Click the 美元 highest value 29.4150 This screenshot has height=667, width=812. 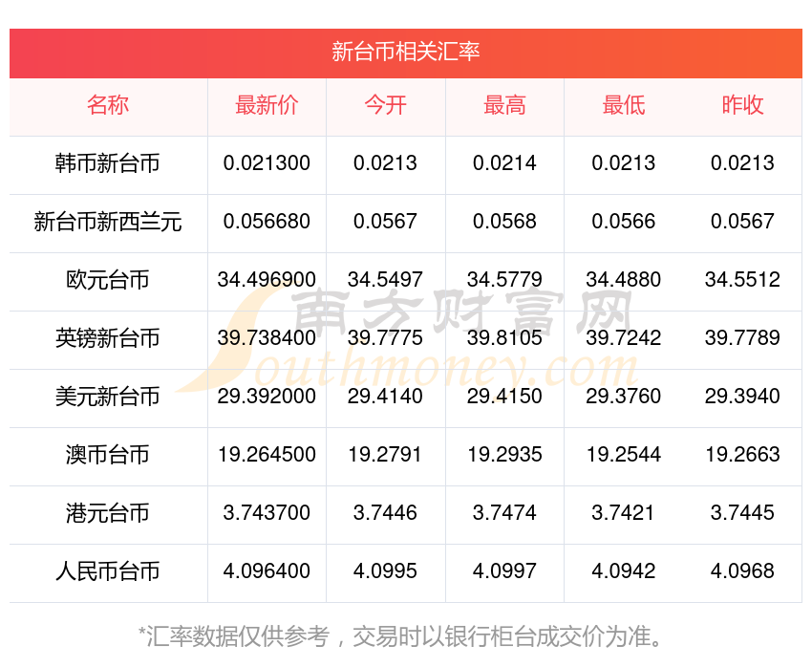coord(504,397)
